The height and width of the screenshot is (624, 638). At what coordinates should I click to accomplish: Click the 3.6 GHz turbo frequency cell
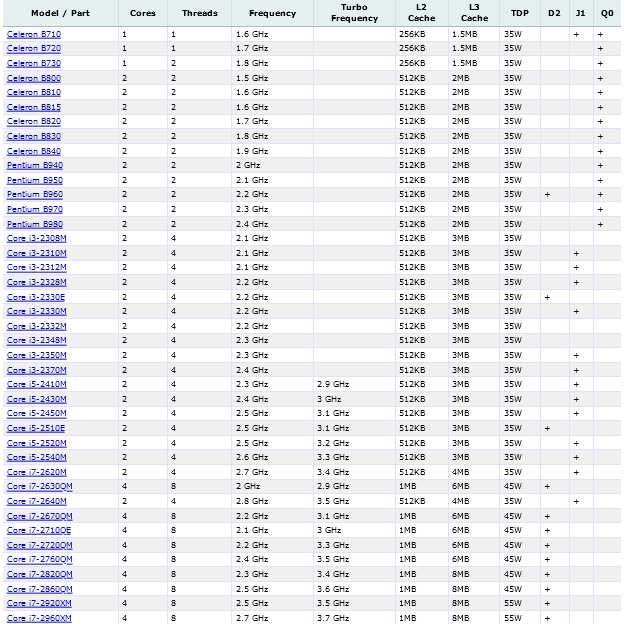click(x=333, y=589)
